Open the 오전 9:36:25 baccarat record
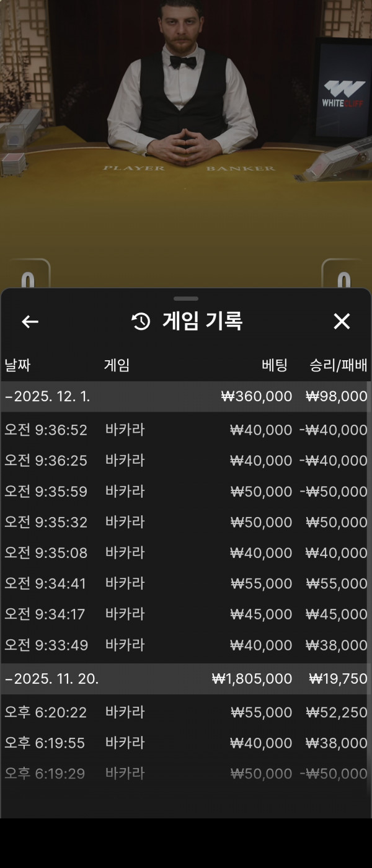This screenshot has width=372, height=868. pyautogui.click(x=186, y=461)
